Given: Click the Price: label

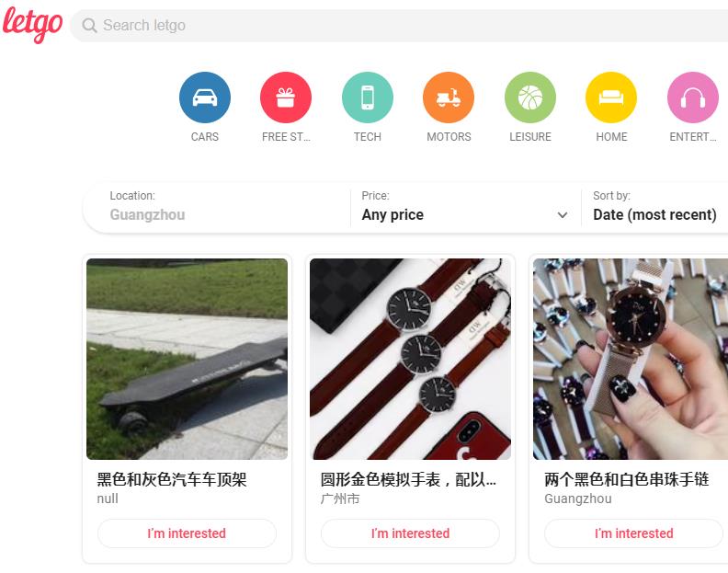Looking at the screenshot, I should tap(376, 196).
